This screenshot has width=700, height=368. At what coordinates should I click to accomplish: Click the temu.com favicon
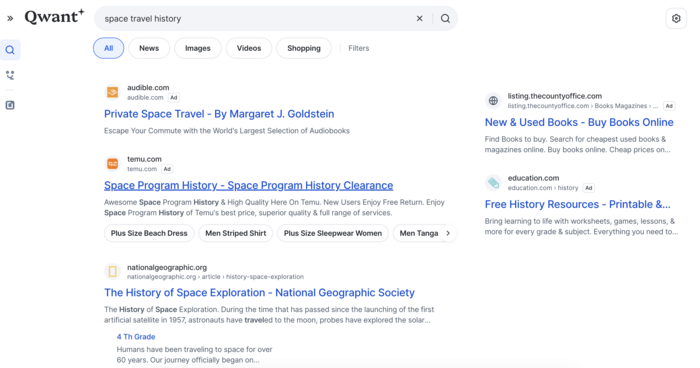(112, 163)
